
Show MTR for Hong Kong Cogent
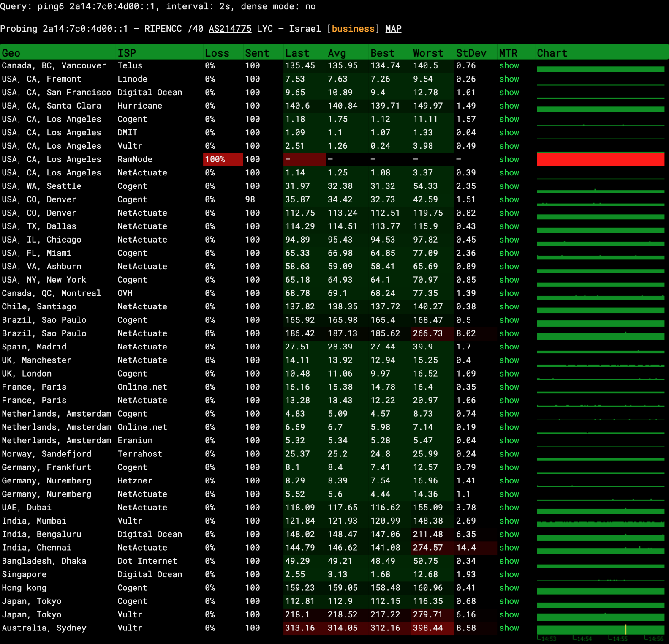click(x=509, y=588)
